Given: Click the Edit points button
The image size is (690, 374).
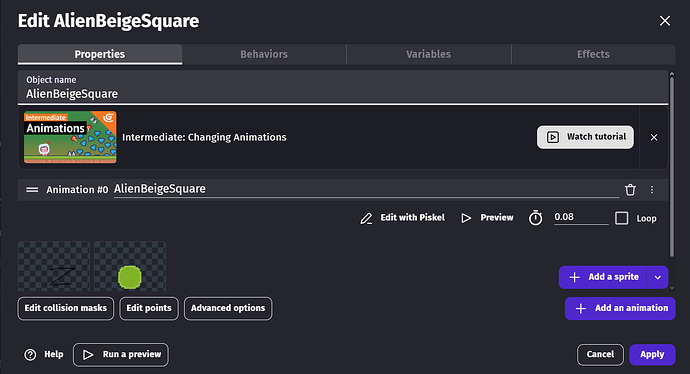Looking at the screenshot, I should click(149, 308).
